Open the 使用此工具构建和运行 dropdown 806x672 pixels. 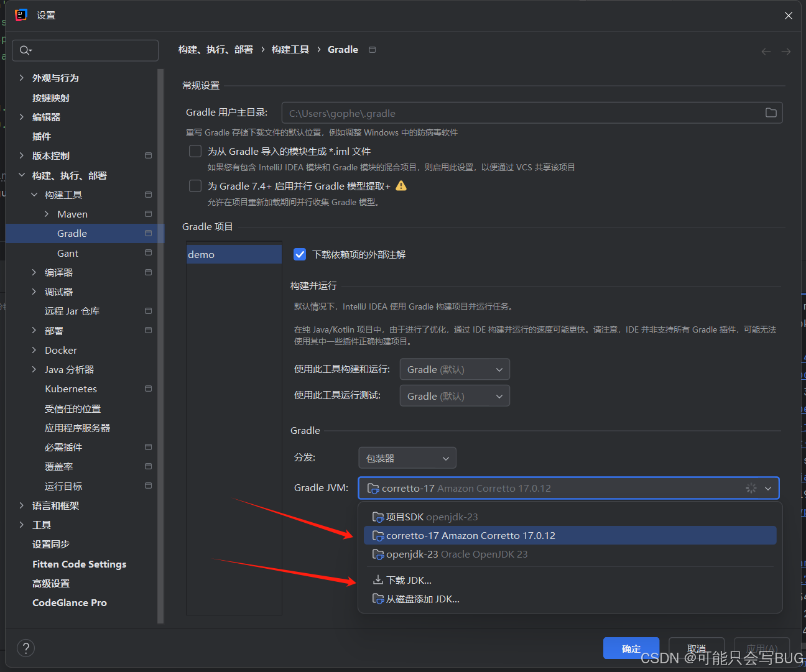coord(455,369)
